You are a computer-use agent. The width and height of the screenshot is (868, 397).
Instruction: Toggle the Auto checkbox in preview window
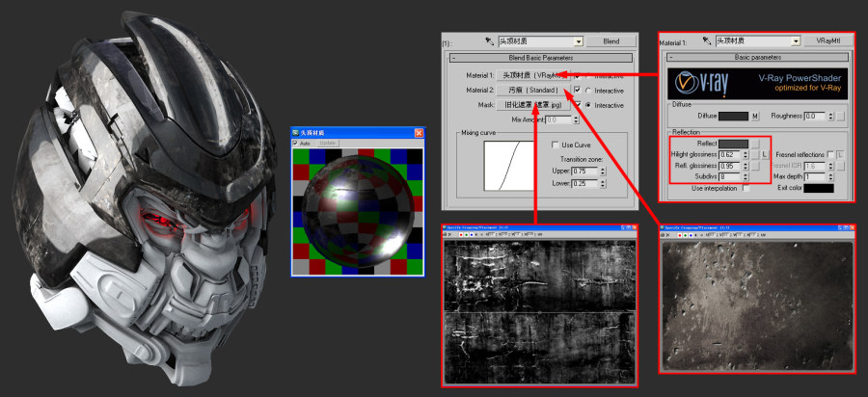tap(296, 143)
